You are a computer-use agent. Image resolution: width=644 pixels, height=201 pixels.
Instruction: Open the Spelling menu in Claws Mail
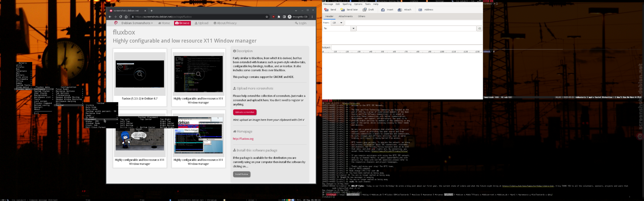point(347,4)
